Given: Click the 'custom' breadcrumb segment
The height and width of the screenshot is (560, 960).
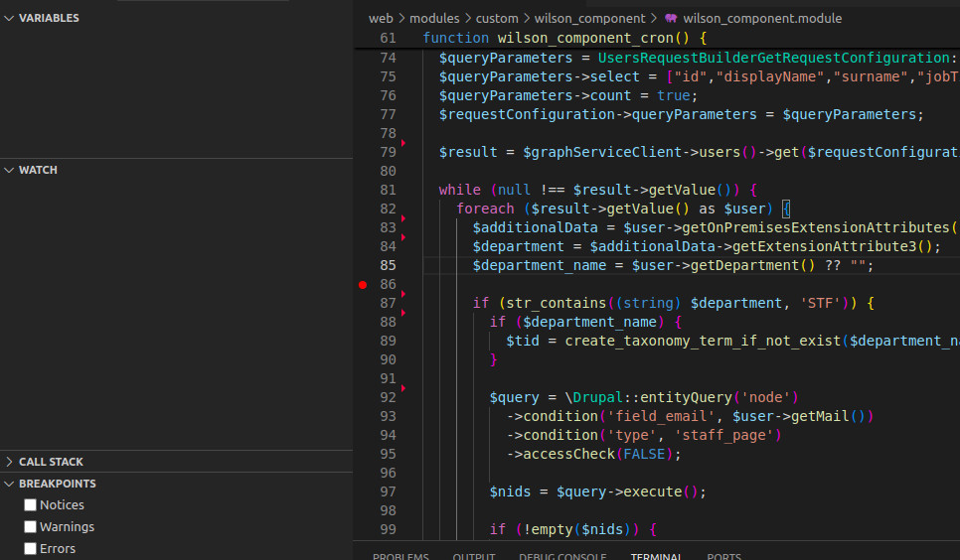Looking at the screenshot, I should click(497, 18).
